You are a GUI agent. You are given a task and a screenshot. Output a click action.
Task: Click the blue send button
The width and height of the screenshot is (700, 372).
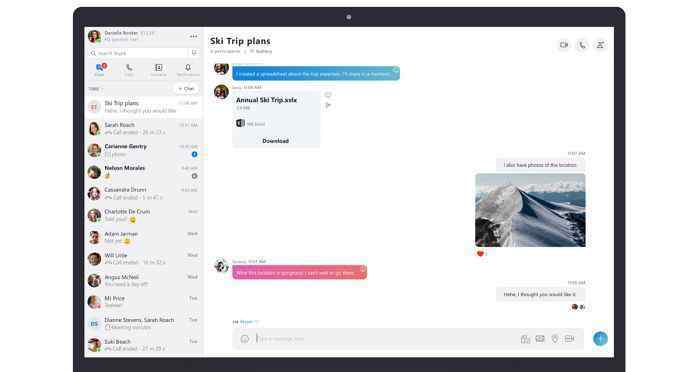(x=600, y=339)
